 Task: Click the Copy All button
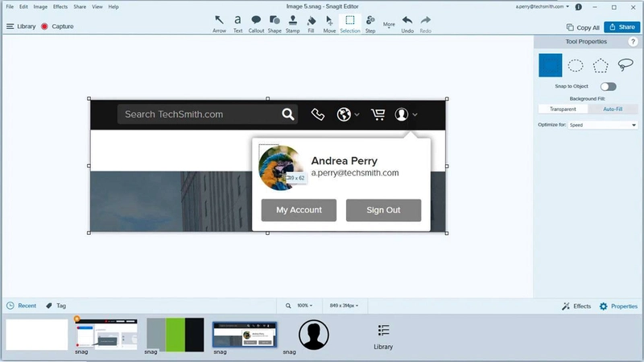[583, 27]
